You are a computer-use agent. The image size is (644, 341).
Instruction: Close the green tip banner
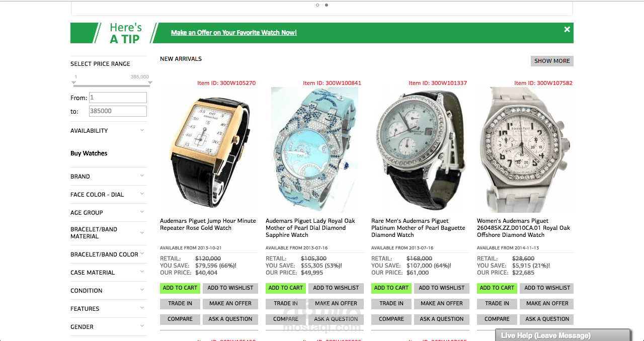[567, 29]
